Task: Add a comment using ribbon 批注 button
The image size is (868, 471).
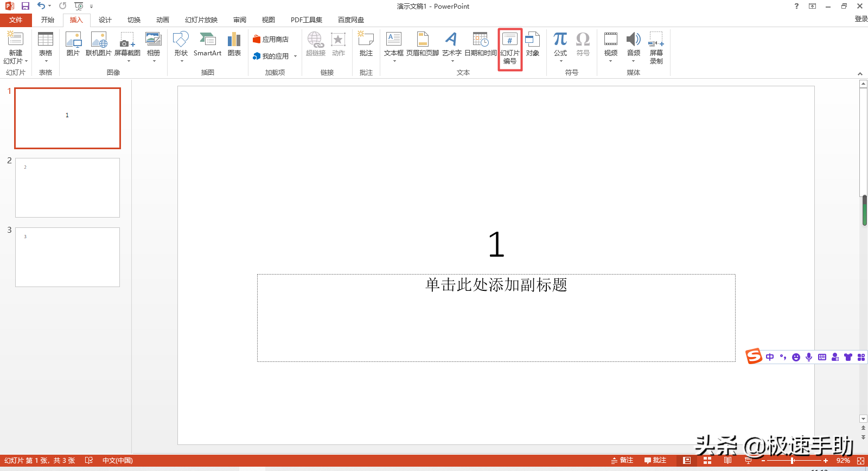Action: [366, 44]
